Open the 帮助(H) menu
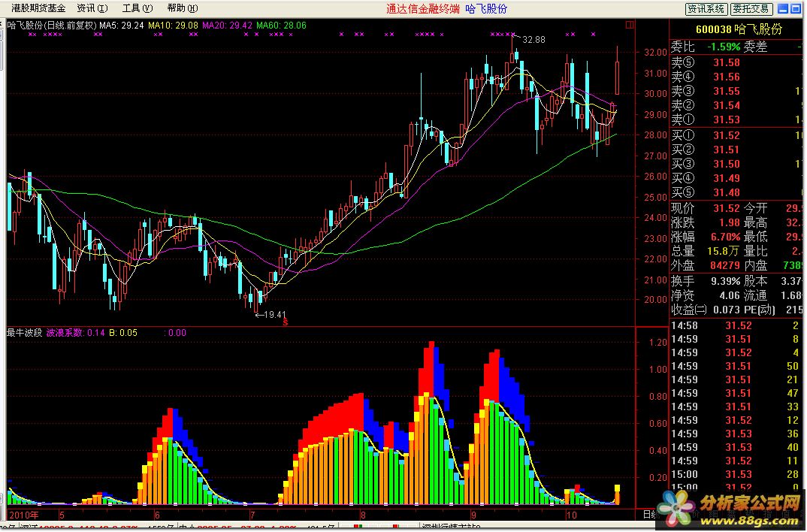The width and height of the screenshot is (807, 532). (182, 9)
